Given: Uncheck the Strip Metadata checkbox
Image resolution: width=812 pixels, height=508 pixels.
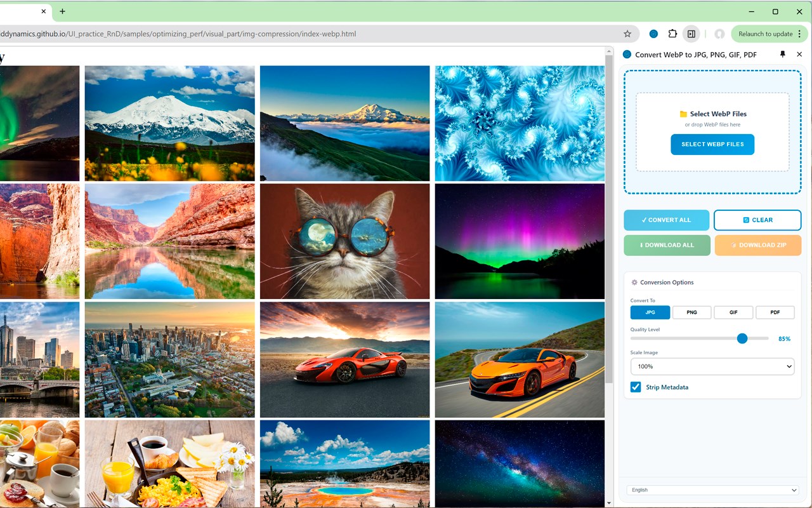Looking at the screenshot, I should coord(636,387).
